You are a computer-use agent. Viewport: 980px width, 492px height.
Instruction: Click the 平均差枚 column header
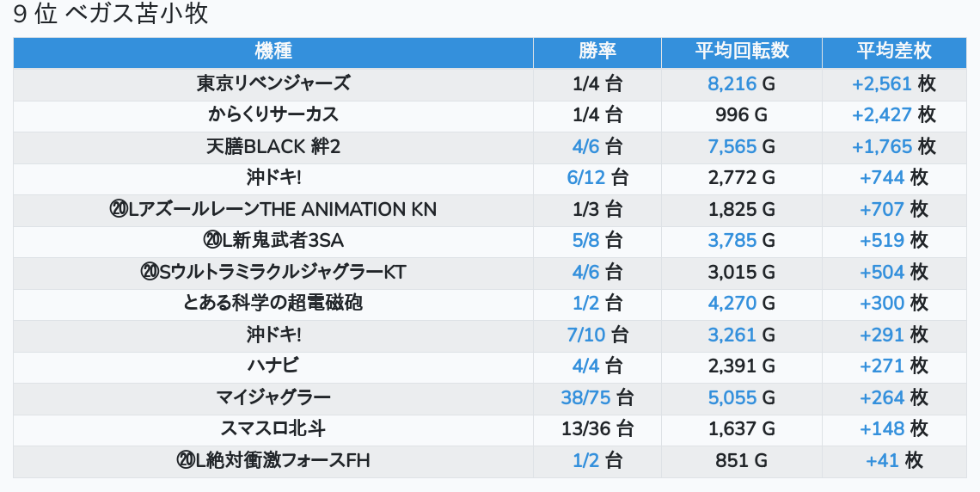pos(894,52)
